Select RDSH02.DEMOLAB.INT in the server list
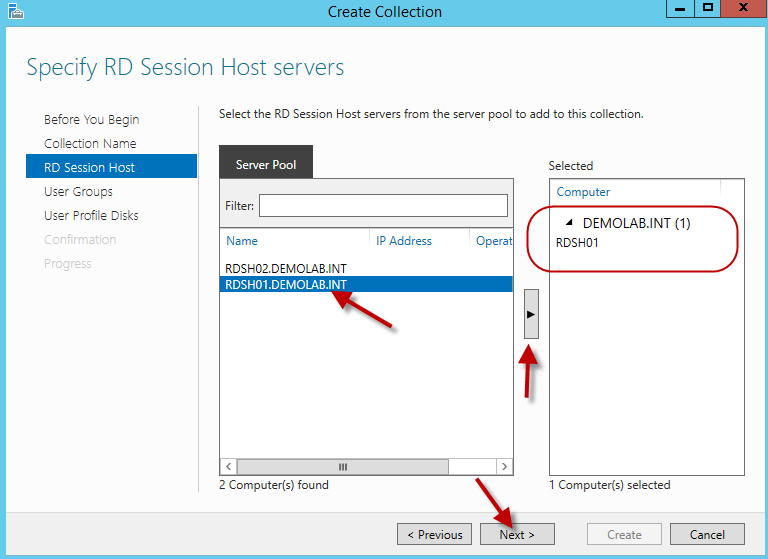This screenshot has width=768, height=559. 286,269
